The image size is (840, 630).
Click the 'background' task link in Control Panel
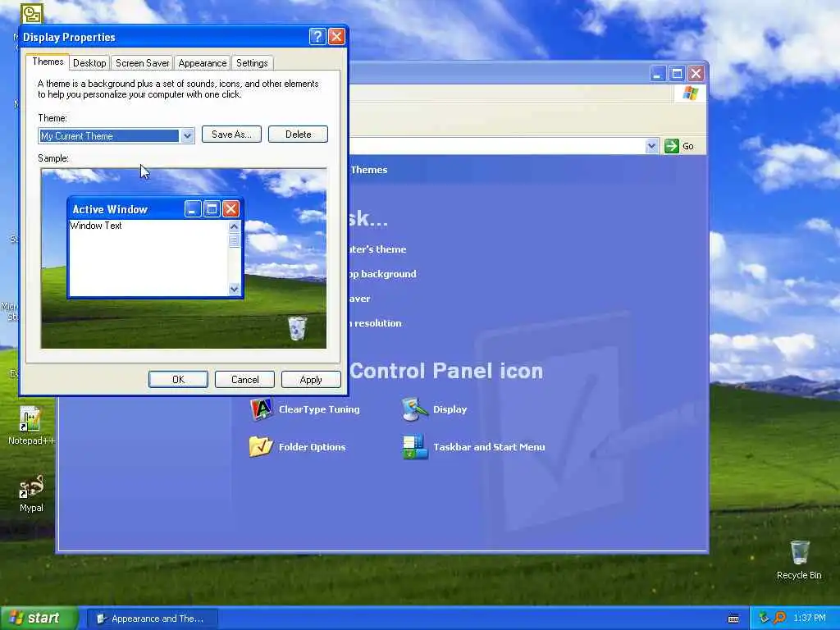[x=382, y=274]
